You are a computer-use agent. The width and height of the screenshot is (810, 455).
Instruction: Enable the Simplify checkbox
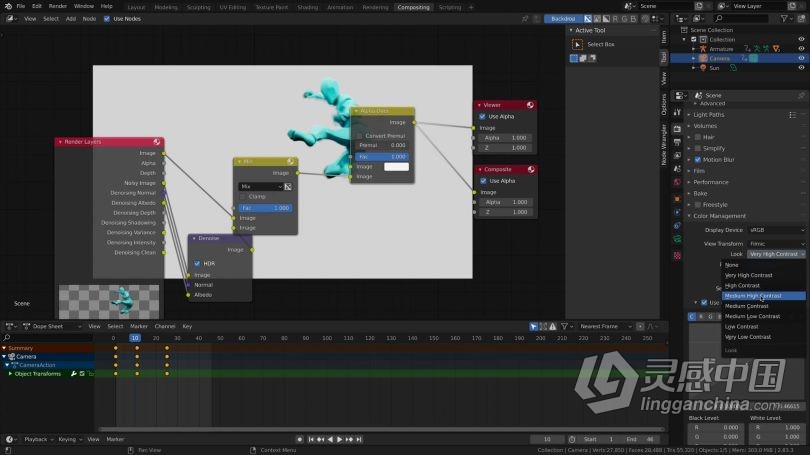698,149
